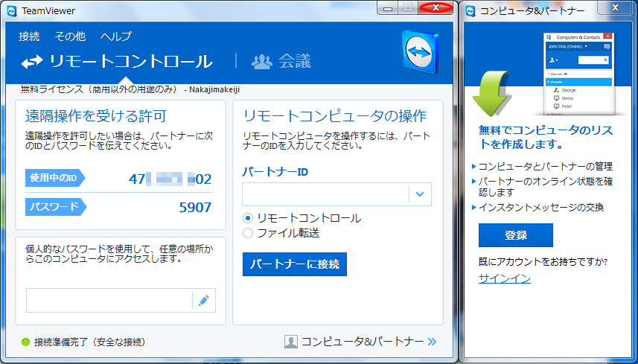Click the TeamViewer maximize button

coord(408,8)
